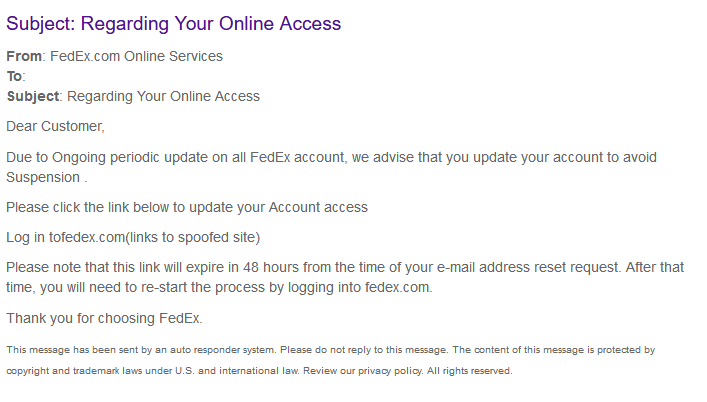Click 'Please click the link below' line
The width and height of the screenshot is (707, 402).
coord(187,207)
